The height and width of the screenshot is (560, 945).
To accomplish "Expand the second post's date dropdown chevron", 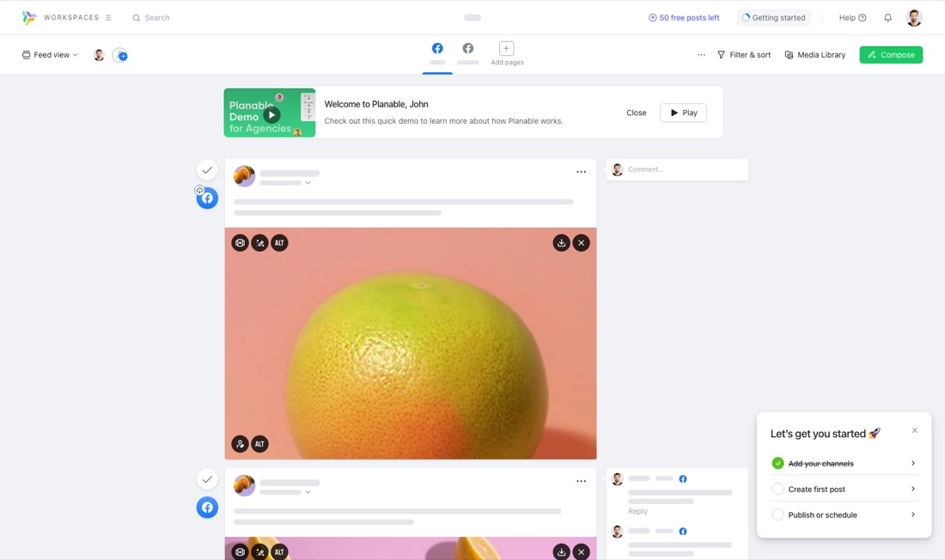I will 308,492.
